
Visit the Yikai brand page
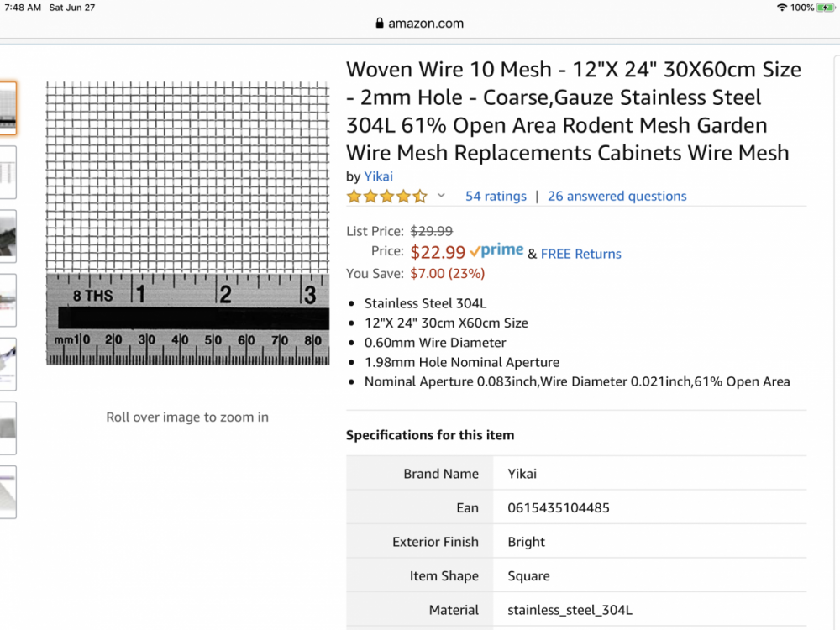pyautogui.click(x=378, y=176)
